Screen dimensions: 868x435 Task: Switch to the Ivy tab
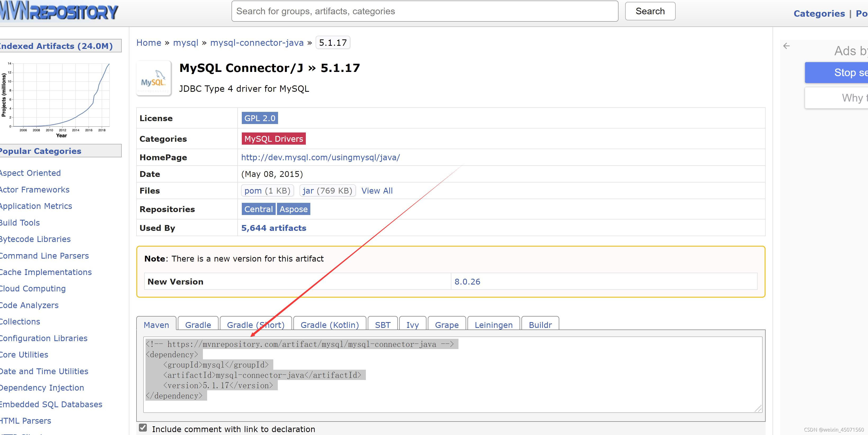click(412, 324)
